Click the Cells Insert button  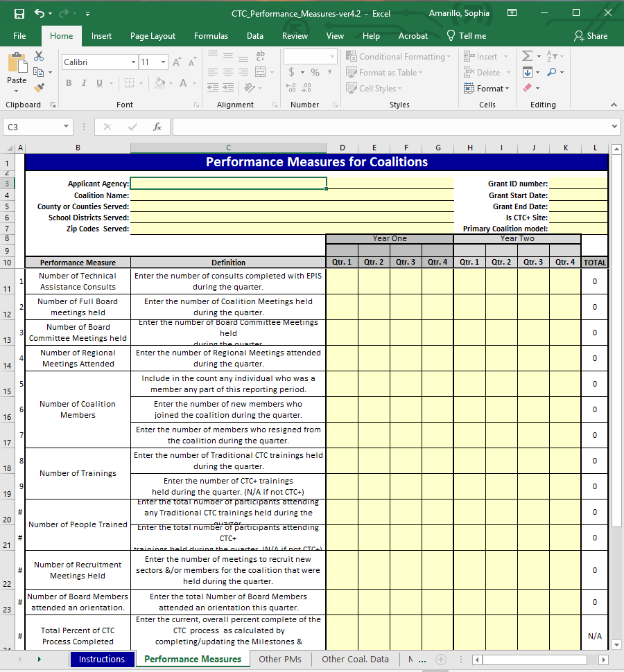tap(485, 57)
